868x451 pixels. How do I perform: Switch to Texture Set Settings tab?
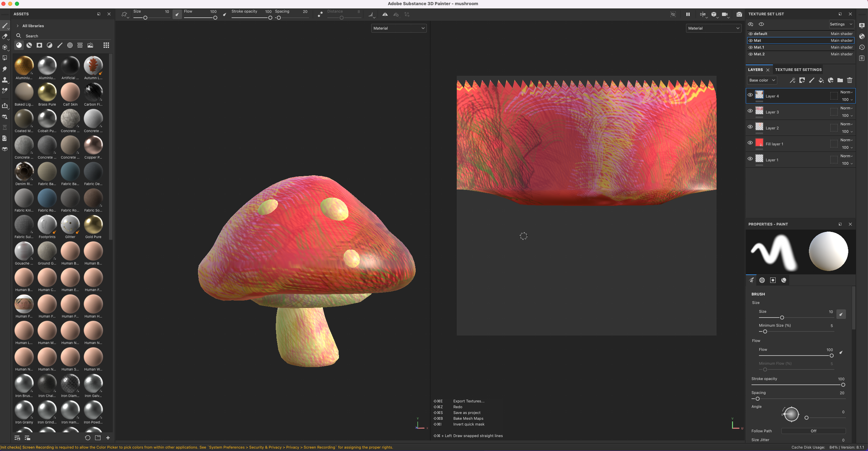pos(798,70)
